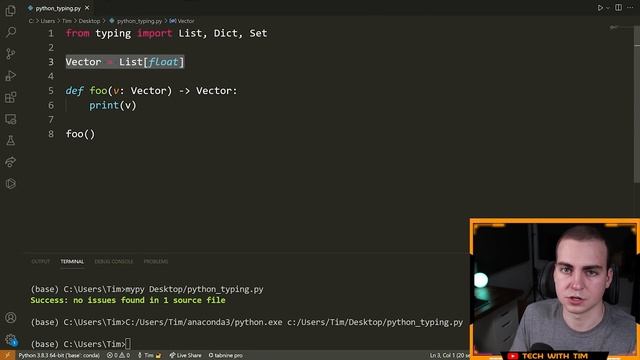The height and width of the screenshot is (360, 640).
Task: Start Live Share from status bar
Action: coord(186,356)
